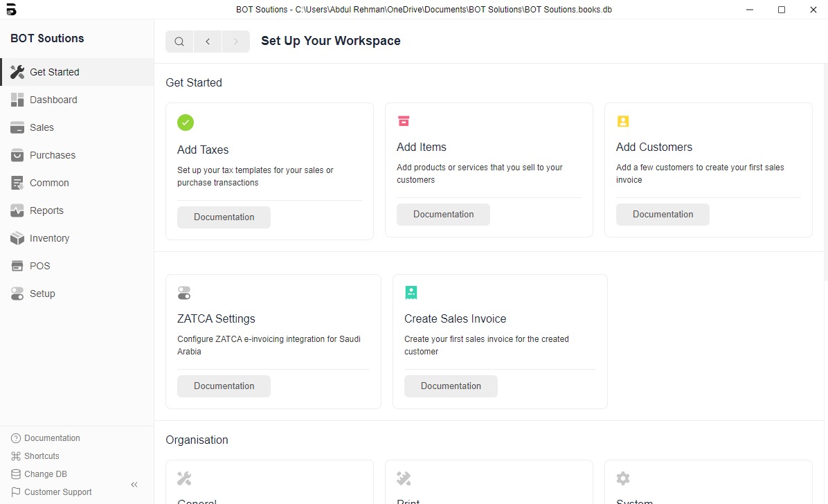Click the Common sidebar icon

tap(17, 183)
